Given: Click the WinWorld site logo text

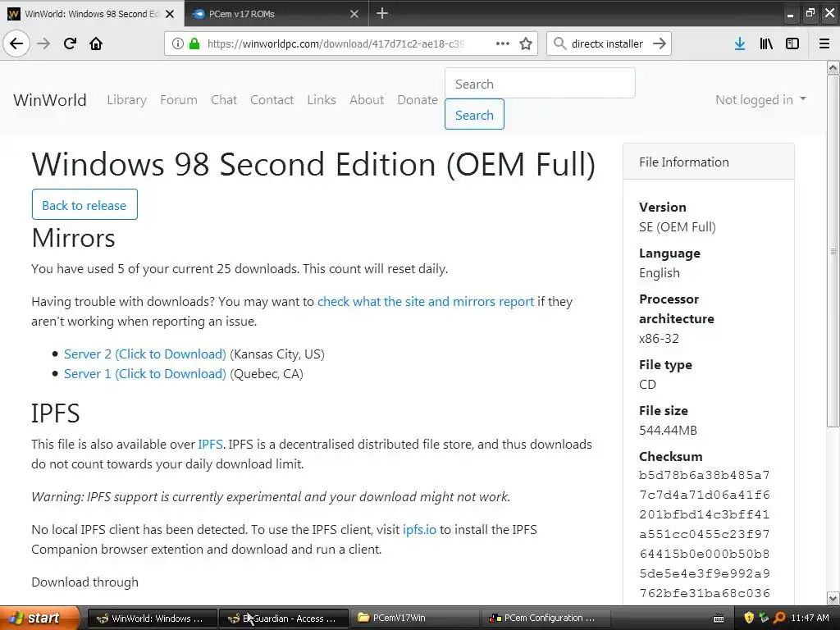Looking at the screenshot, I should (x=50, y=99).
